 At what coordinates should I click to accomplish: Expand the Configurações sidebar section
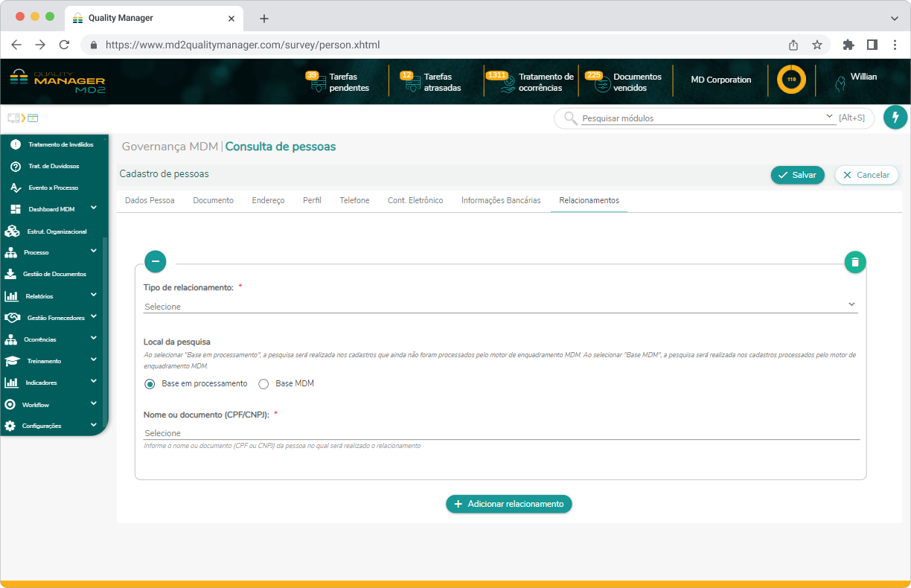(x=94, y=426)
